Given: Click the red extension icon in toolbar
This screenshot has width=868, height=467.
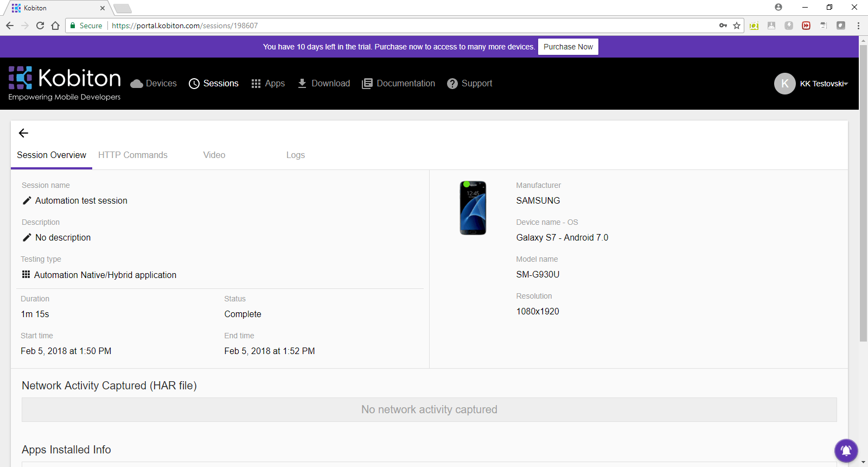Looking at the screenshot, I should click(806, 26).
